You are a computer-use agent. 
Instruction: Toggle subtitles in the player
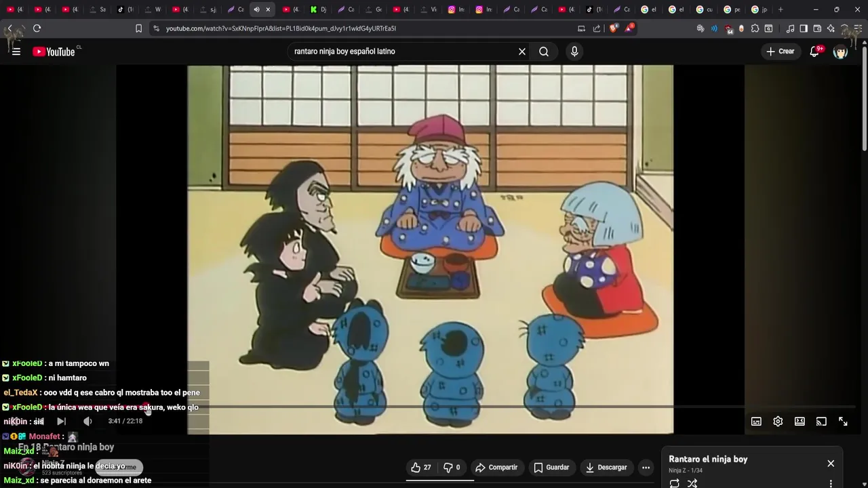(756, 422)
